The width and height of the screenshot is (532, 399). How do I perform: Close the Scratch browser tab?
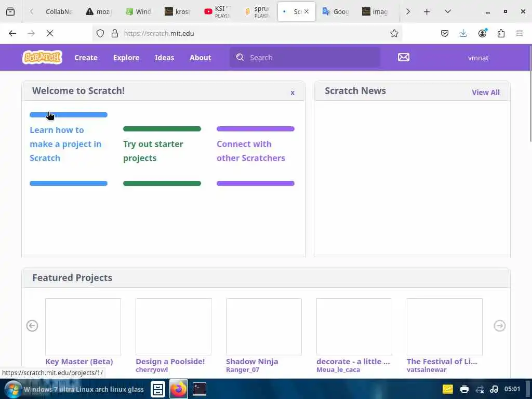point(307,11)
